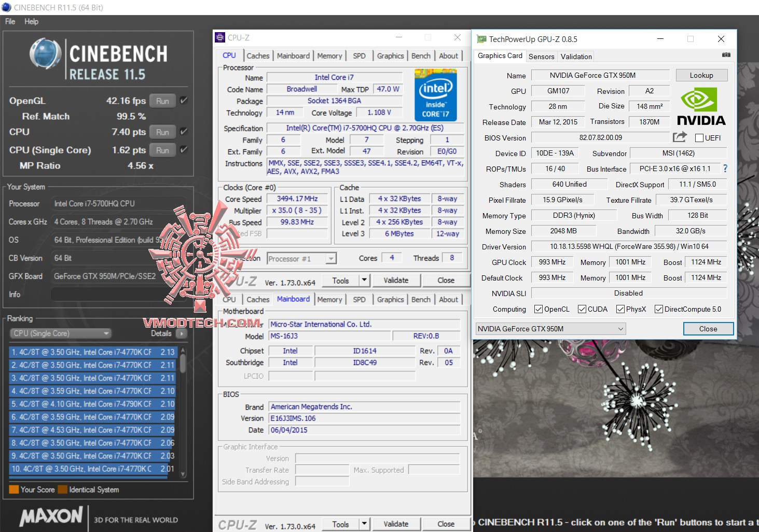This screenshot has width=759, height=532.
Task: Click the Driver Version field in GPU-Z
Action: pyautogui.click(x=629, y=247)
